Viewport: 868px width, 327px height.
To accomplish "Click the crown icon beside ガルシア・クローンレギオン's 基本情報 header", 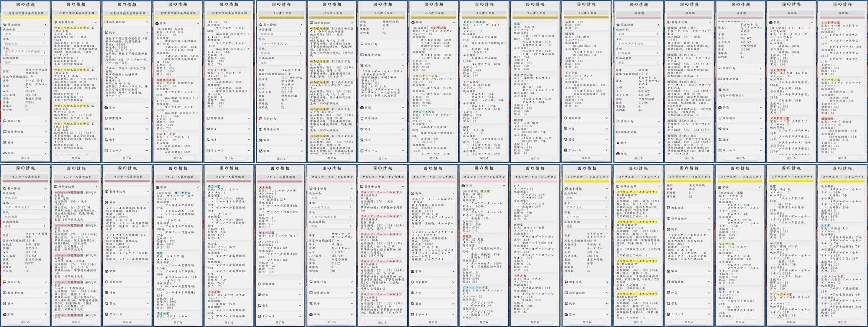I will (x=311, y=188).
